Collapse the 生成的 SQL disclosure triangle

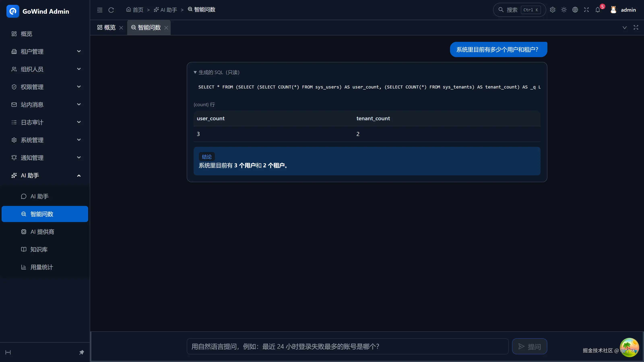(195, 72)
